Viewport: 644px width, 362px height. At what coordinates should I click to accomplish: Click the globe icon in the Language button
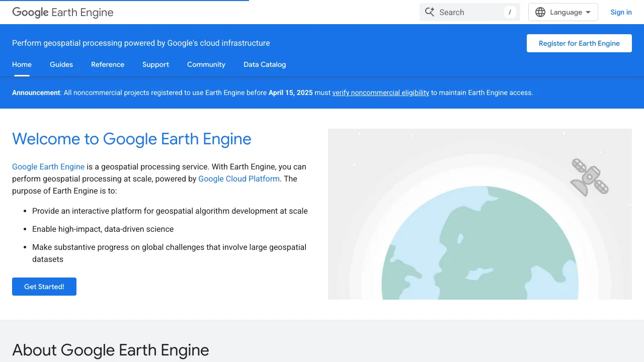coord(540,12)
